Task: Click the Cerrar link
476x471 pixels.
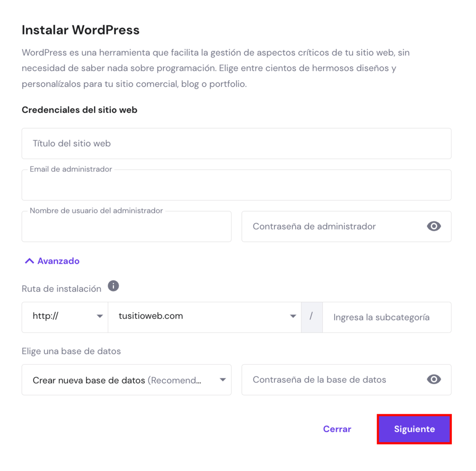Action: pyautogui.click(x=337, y=429)
